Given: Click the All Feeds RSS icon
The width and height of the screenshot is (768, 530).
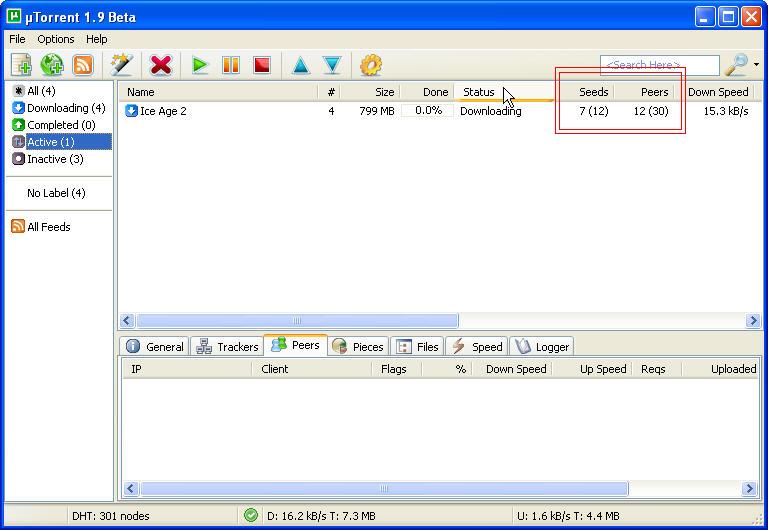Looking at the screenshot, I should [x=18, y=226].
